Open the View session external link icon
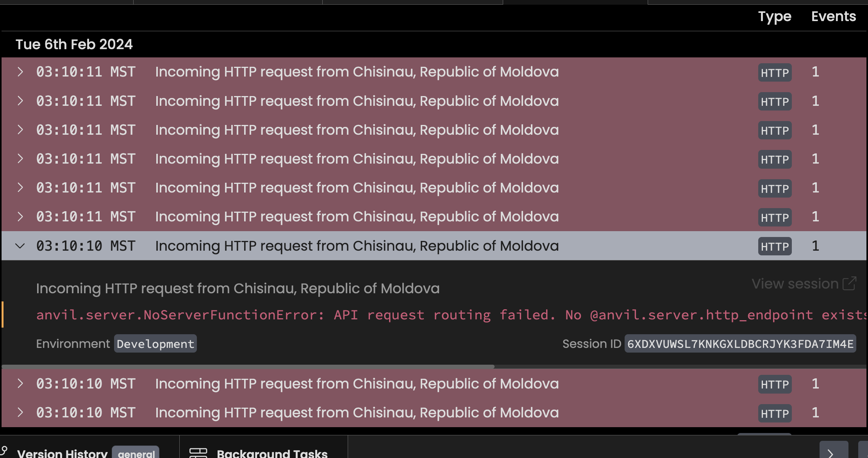The width and height of the screenshot is (868, 458). point(849,283)
